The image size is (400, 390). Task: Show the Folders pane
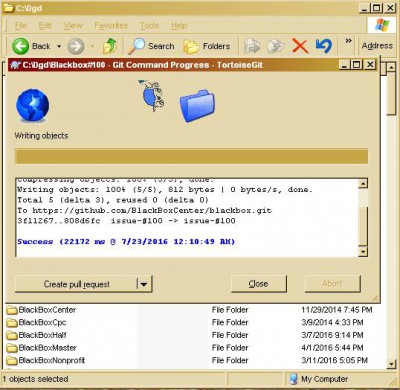(207, 46)
